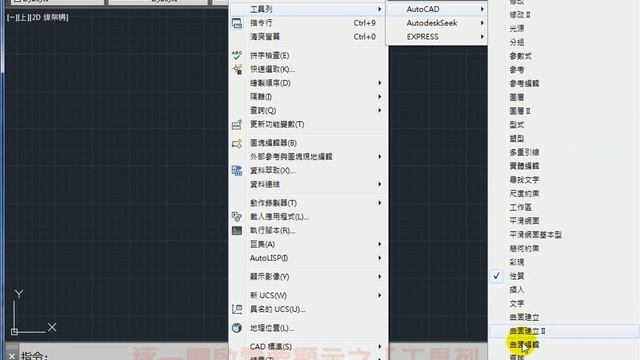Viewport: 640px width, 360px height.
Task: Click the 圖塊編輯器 block editor icon
Action: (x=237, y=143)
